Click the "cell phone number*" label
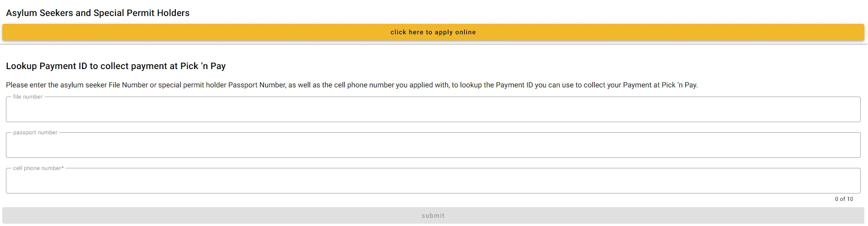 coord(38,168)
